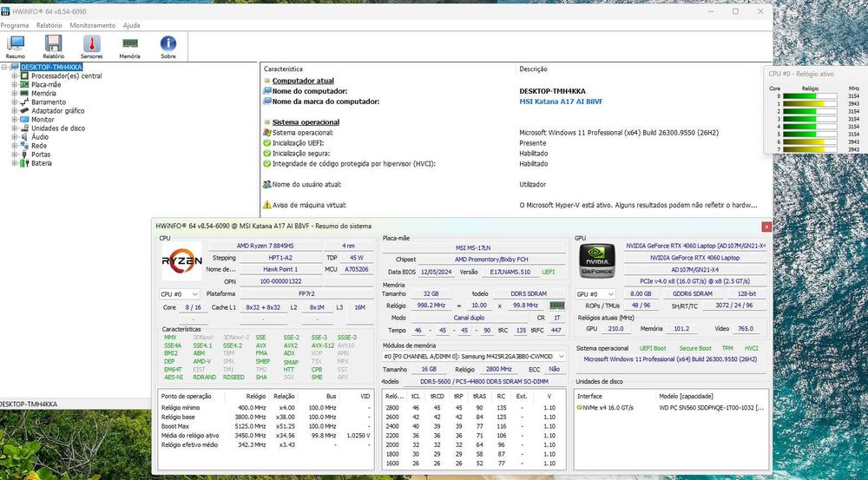Click the BIOS date 12/05/2024 field

pyautogui.click(x=437, y=273)
